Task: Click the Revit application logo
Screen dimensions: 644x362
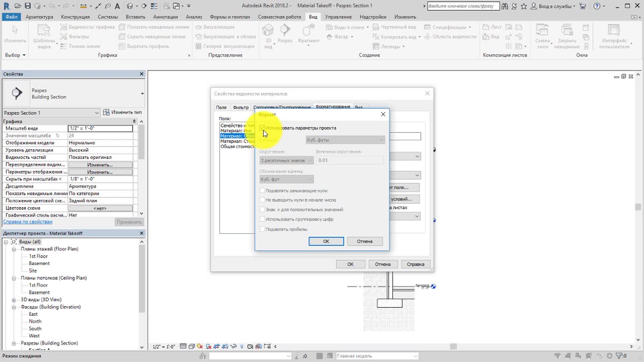Action: 6,6
